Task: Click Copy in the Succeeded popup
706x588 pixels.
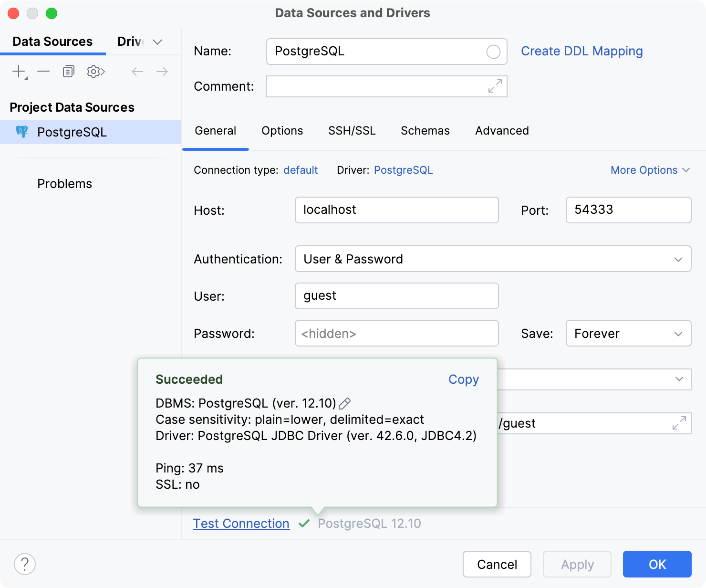Action: tap(463, 379)
